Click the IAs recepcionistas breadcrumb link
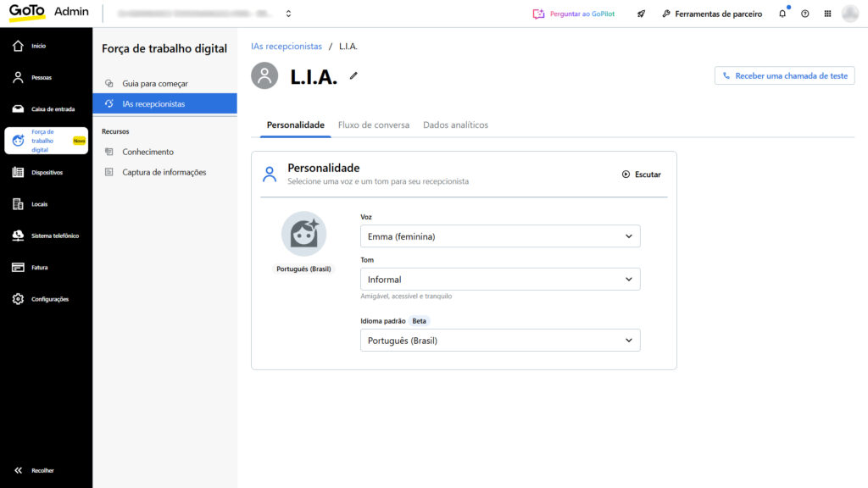This screenshot has height=488, width=868. click(x=287, y=46)
